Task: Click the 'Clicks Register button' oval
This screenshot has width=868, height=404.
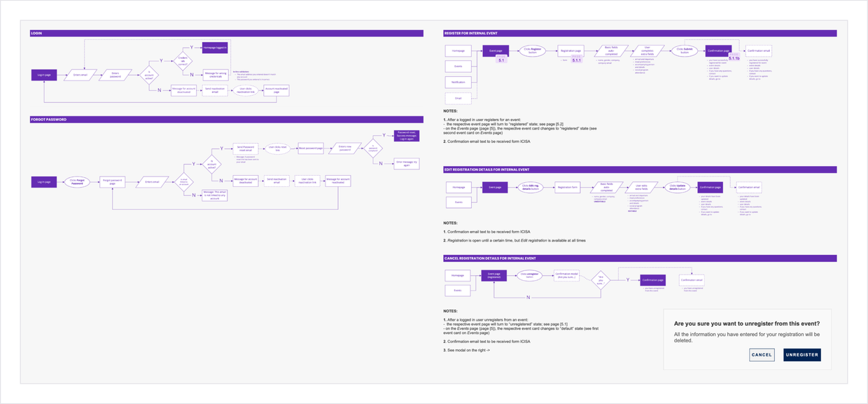Action: [x=533, y=50]
